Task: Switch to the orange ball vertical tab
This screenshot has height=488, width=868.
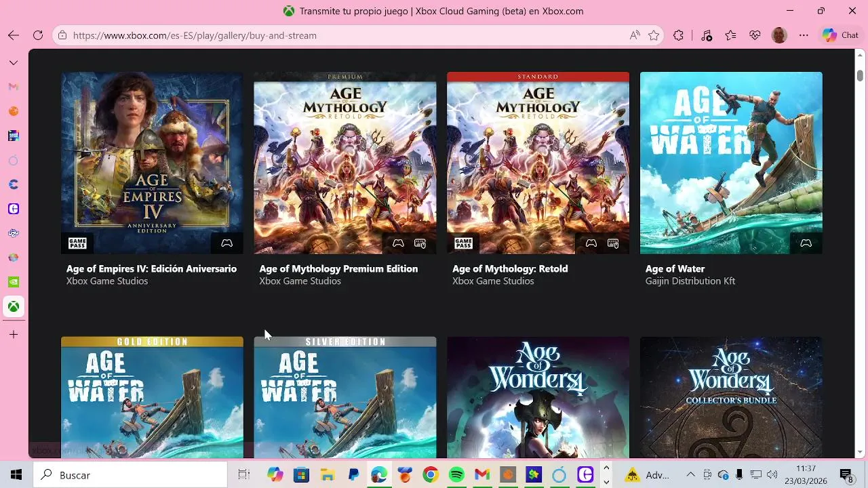Action: point(14,111)
